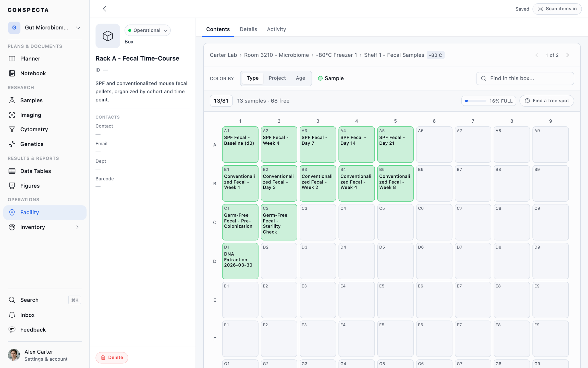
Task: Select Age in Color By toggle
Action: click(300, 78)
